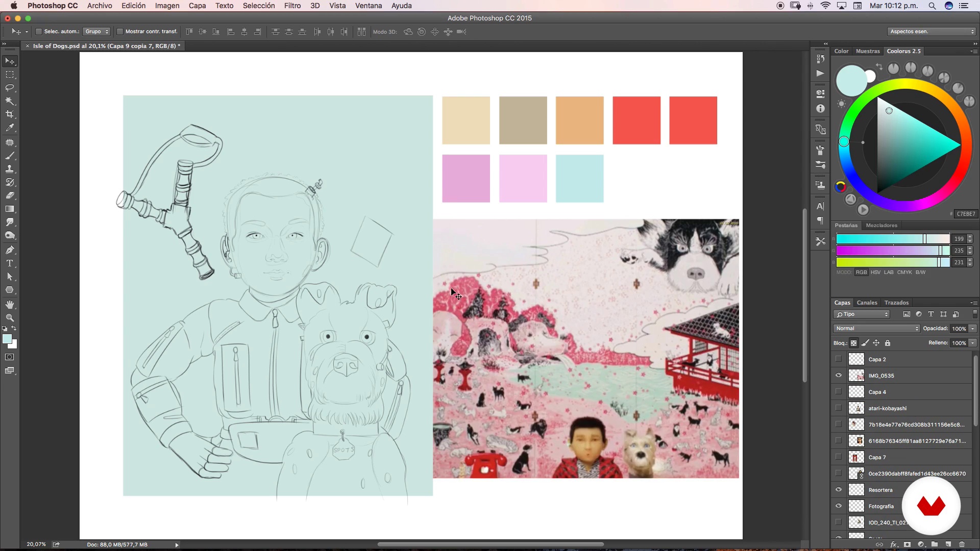Open the Normal blend mode dropdown
This screenshot has width=980, height=551.
[x=876, y=329]
